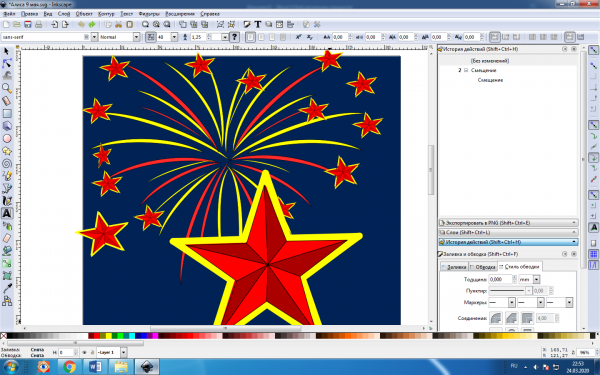The image size is (600, 375).
Task: Open Text and Font dialog icon
Action: click(258, 24)
